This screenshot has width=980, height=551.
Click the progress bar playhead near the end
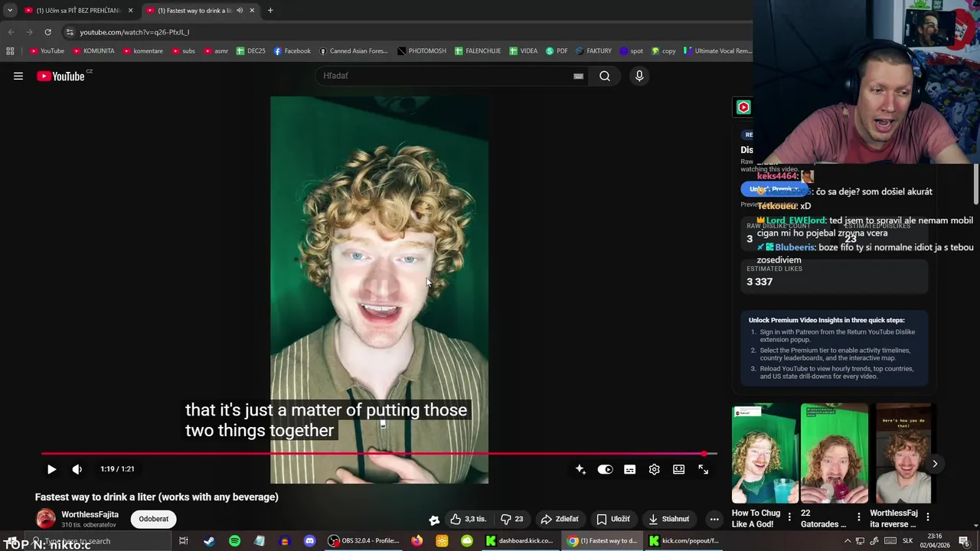click(704, 454)
